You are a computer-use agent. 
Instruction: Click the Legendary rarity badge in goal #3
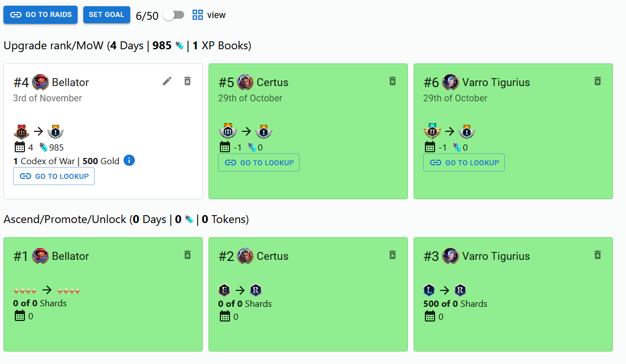coord(429,290)
